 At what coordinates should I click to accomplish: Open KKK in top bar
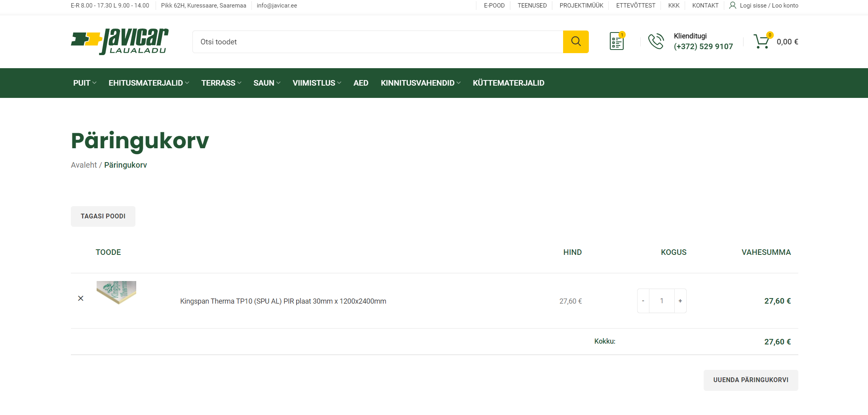point(674,6)
